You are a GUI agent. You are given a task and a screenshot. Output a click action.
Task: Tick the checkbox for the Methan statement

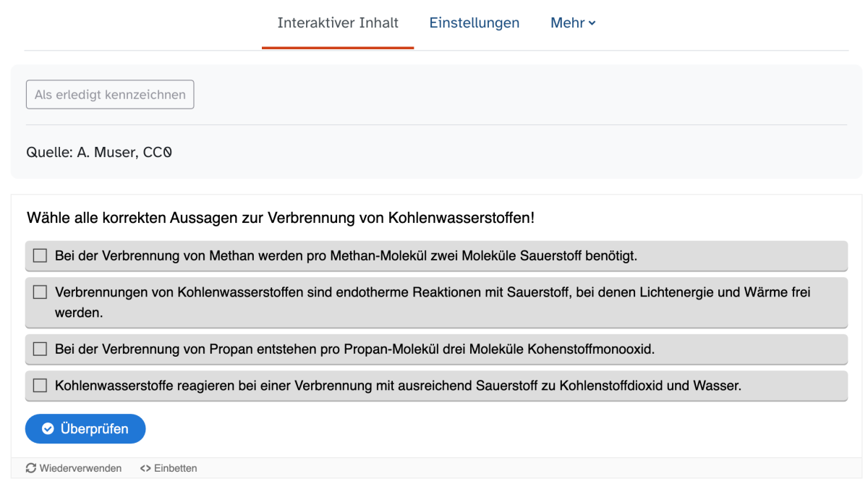click(x=40, y=255)
